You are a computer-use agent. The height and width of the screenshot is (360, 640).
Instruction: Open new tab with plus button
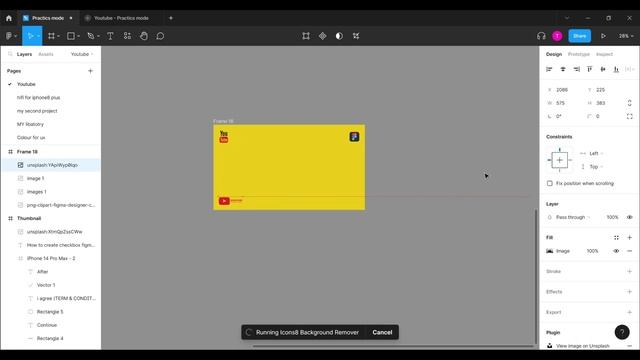pyautogui.click(x=171, y=18)
